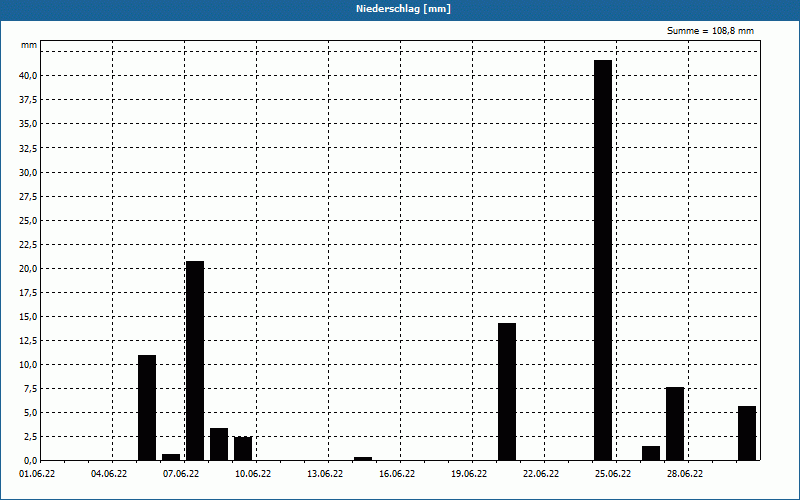Viewport: 800px width, 500px height.
Task: Select the "0,0" y-axis value
Action: (30, 460)
